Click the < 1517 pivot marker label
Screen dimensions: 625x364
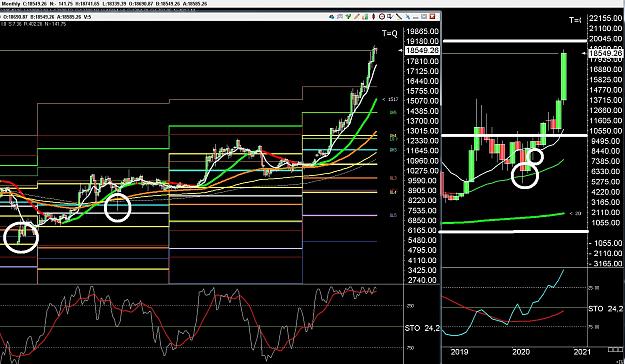(x=390, y=99)
